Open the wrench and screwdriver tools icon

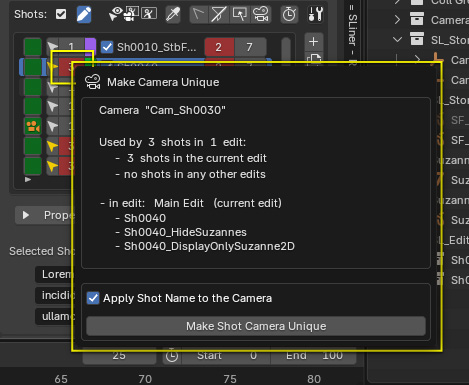(315, 14)
